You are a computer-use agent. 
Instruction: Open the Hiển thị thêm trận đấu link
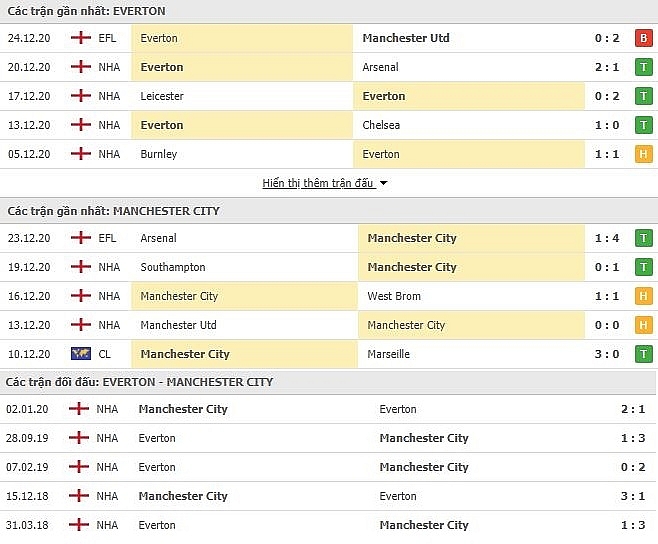tap(318, 183)
